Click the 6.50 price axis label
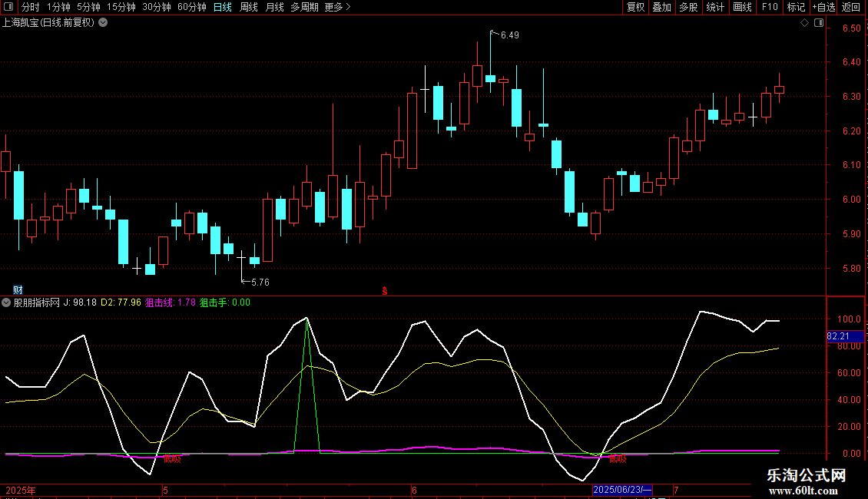The image size is (868, 499). [851, 28]
